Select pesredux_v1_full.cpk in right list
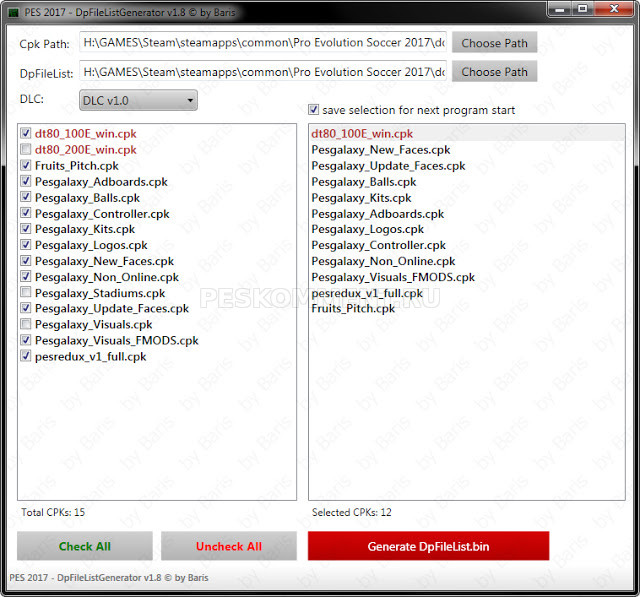 point(467,293)
